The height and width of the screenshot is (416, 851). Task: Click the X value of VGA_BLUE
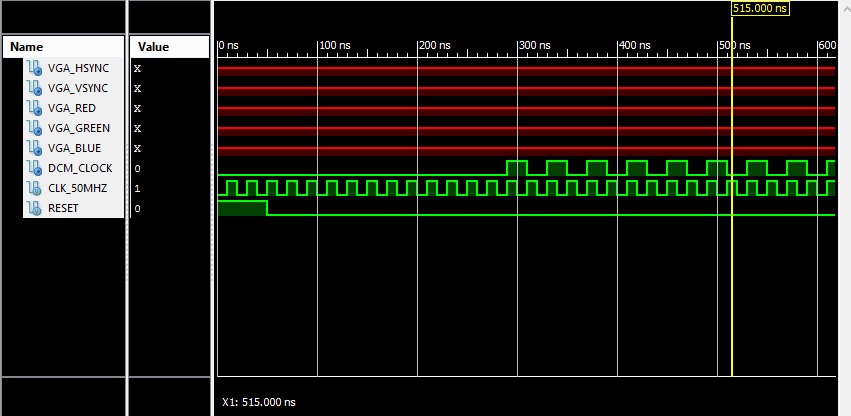pyautogui.click(x=137, y=149)
